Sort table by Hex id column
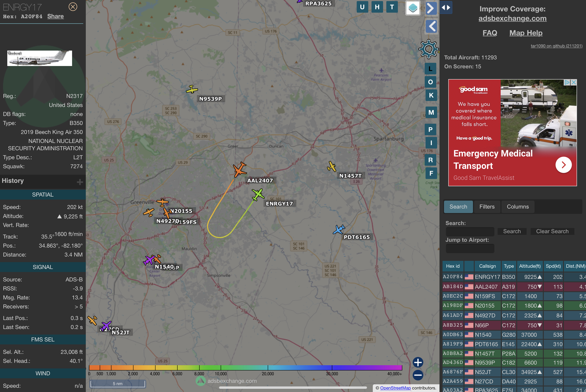 (x=453, y=266)
